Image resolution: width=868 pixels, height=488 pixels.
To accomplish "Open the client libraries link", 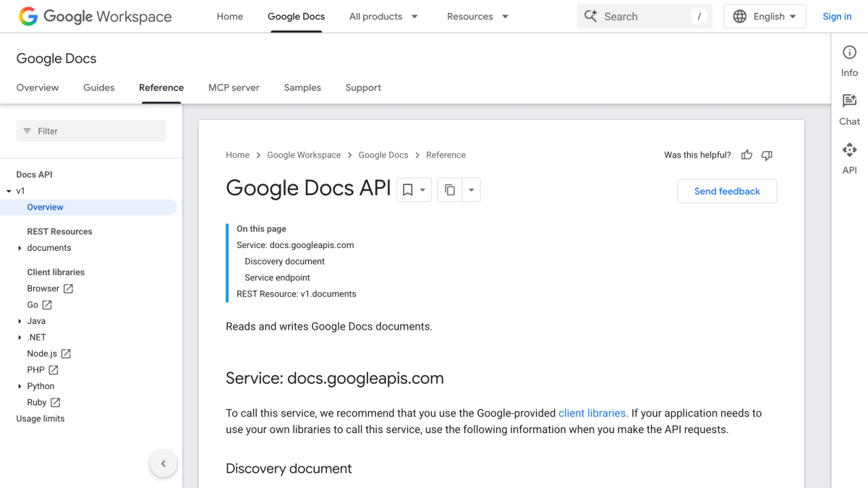I will click(x=592, y=414).
